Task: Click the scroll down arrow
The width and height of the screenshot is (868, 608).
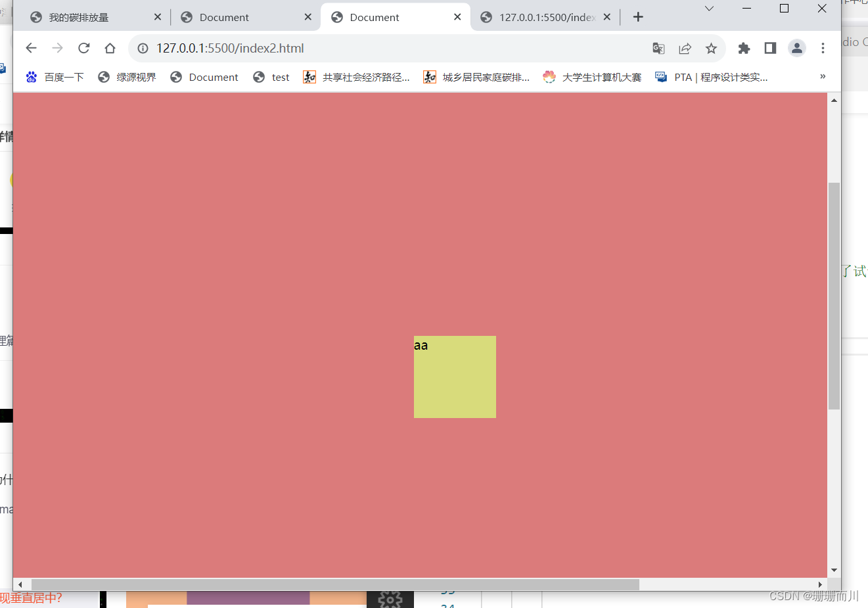Action: [834, 571]
